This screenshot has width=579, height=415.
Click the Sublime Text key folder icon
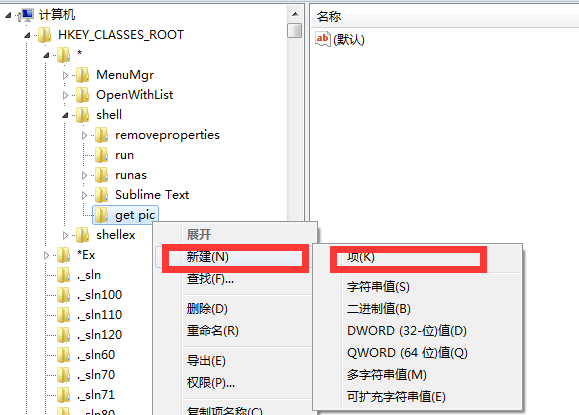coord(102,195)
